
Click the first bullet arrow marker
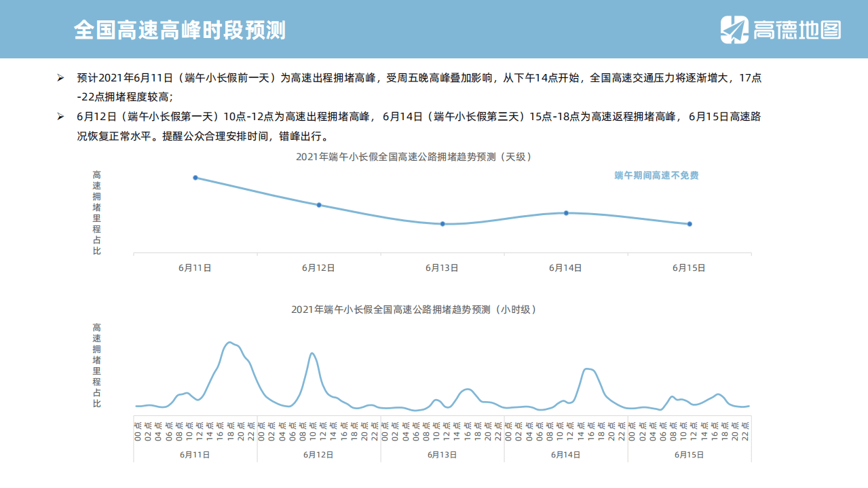60,77
